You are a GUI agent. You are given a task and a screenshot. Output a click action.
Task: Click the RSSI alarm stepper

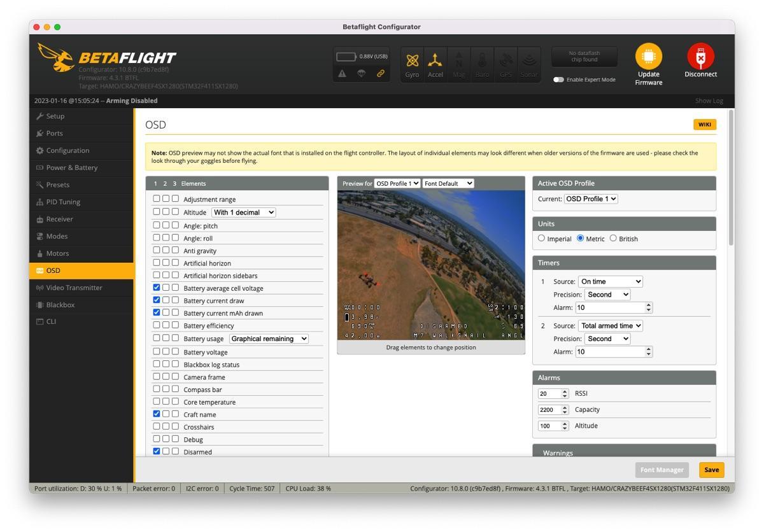(x=565, y=393)
